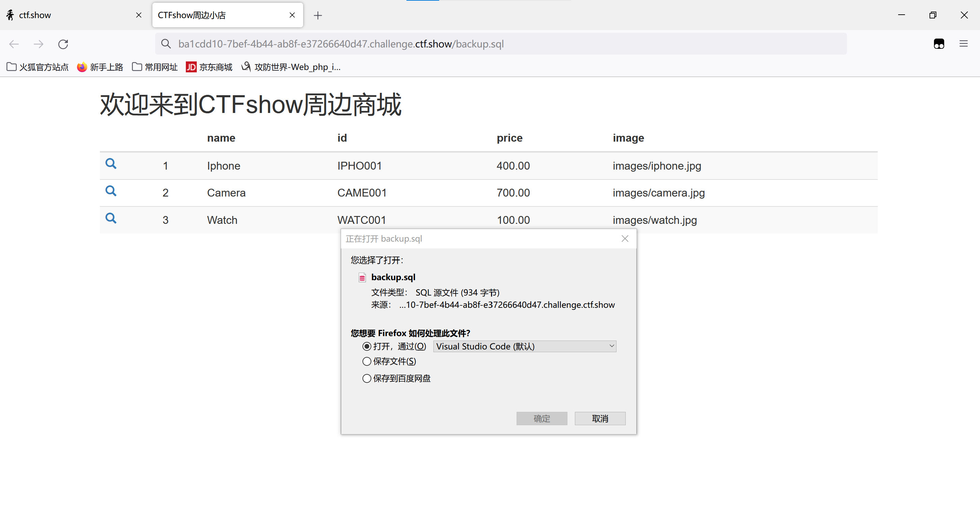This screenshot has height=518, width=980.
Task: Restore down the Firefox window
Action: coord(933,15)
